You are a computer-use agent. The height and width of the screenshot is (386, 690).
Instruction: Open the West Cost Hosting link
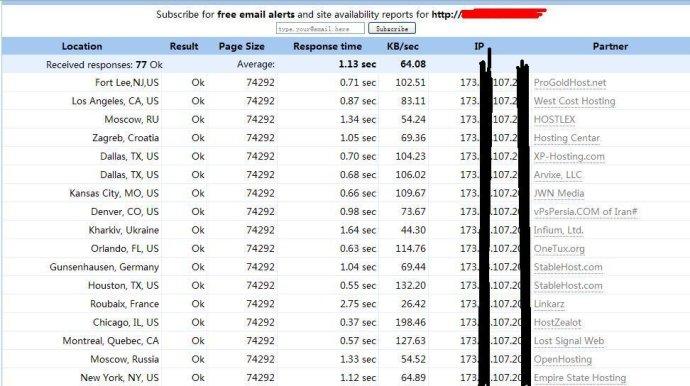575,101
